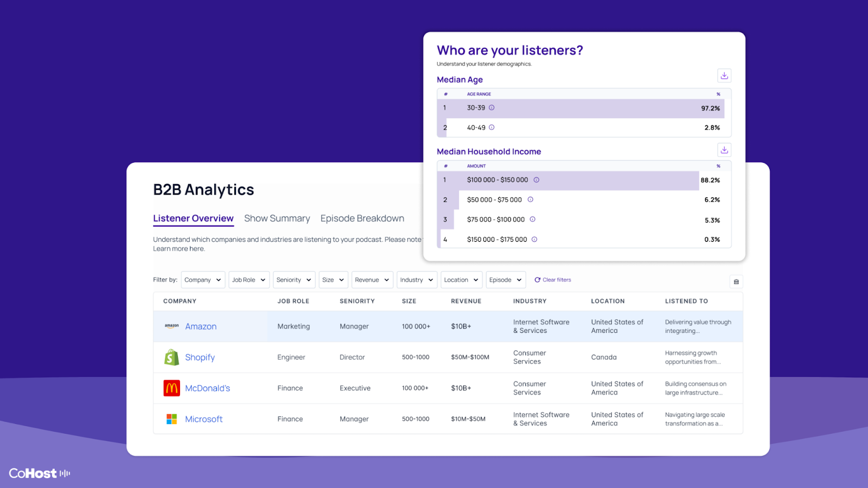868x488 pixels.
Task: Click the JOB ROLE column header
Action: (293, 301)
